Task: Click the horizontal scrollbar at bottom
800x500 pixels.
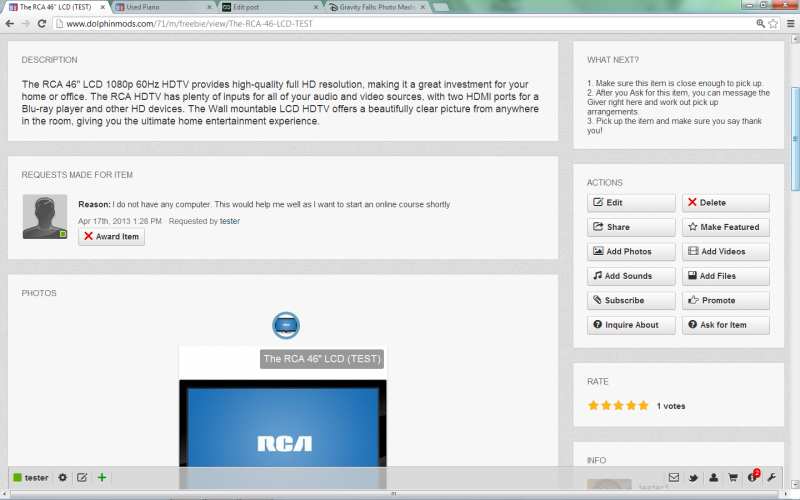Action: click(x=393, y=493)
